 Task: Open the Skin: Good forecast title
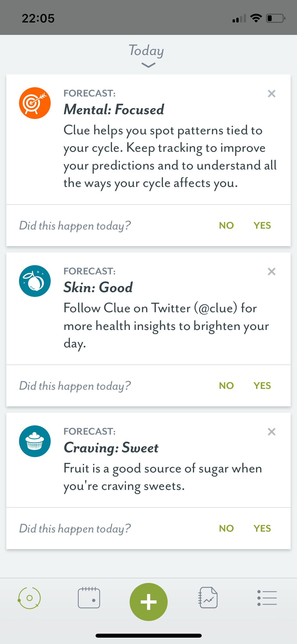tap(98, 287)
